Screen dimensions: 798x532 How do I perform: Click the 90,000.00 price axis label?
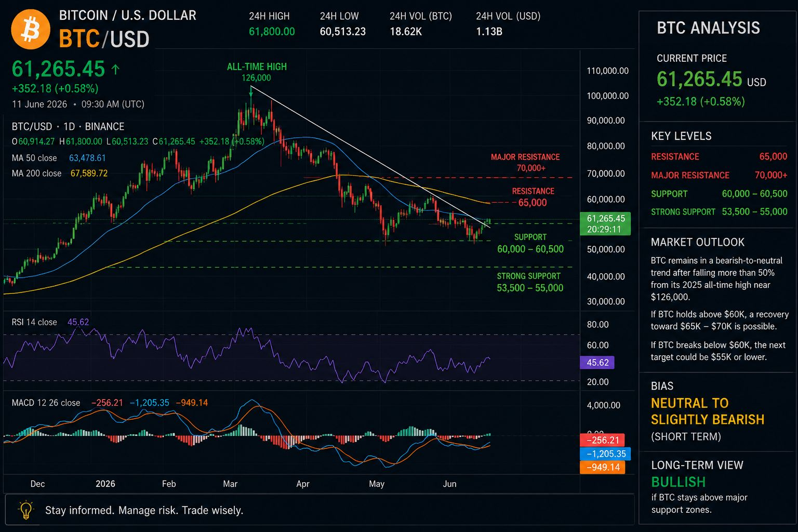click(606, 121)
